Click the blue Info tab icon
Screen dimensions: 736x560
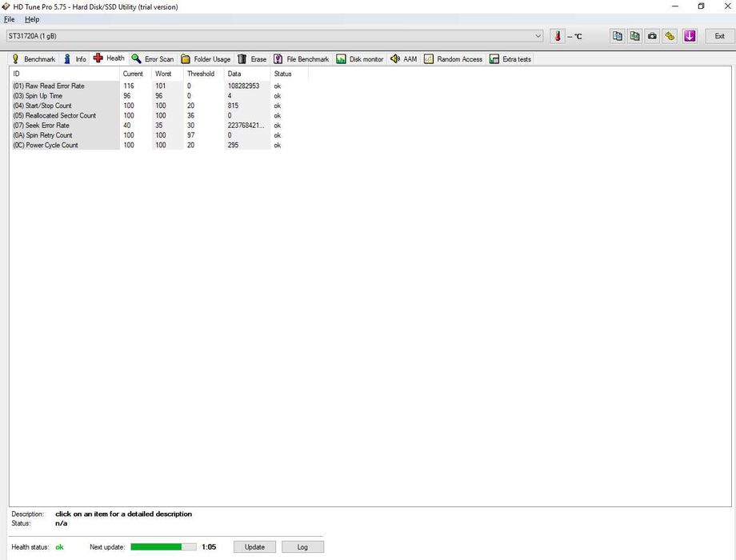pos(67,58)
